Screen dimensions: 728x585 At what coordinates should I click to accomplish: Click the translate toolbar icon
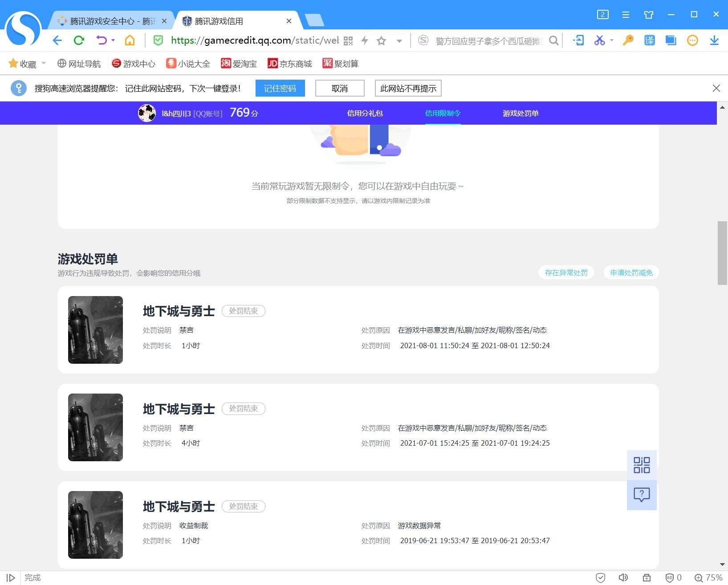(x=650, y=41)
